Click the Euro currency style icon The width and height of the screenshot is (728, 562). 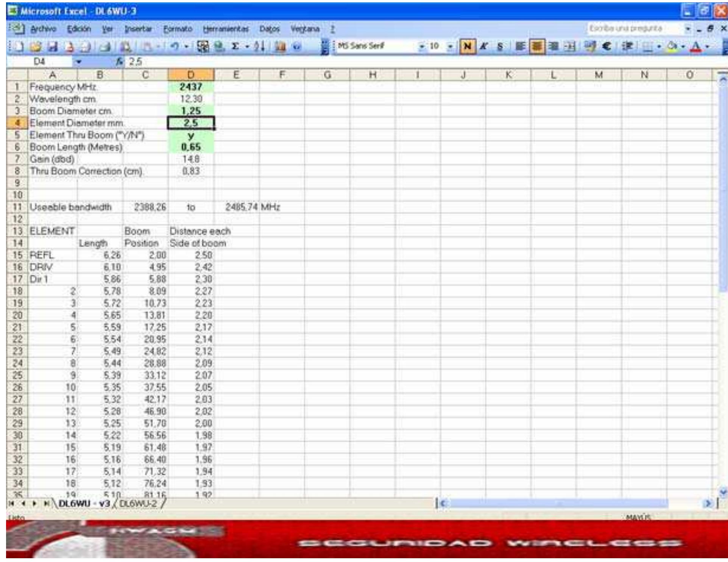[606, 46]
